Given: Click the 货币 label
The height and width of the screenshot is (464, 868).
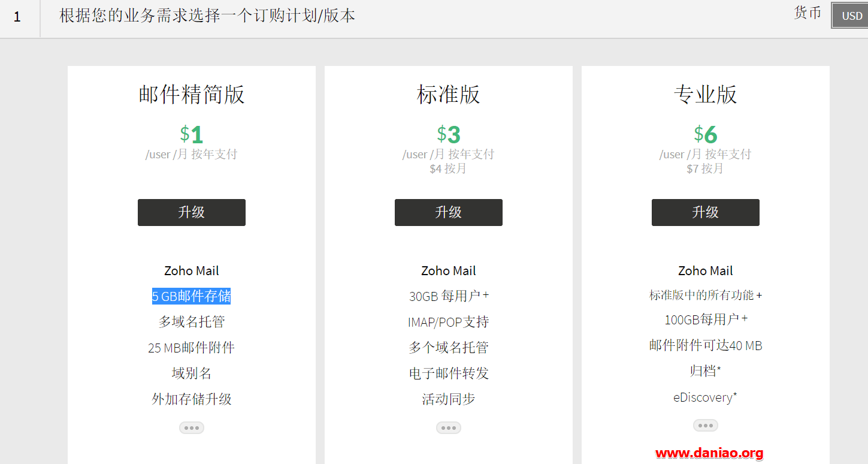Looking at the screenshot, I should click(807, 13).
